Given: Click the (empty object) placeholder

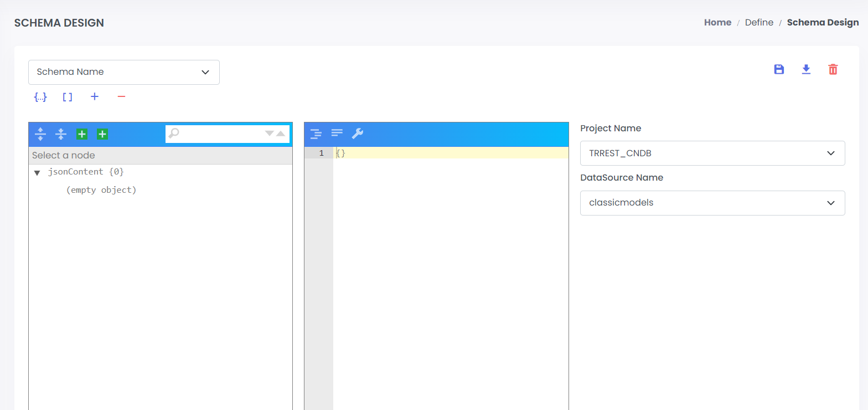Looking at the screenshot, I should (101, 190).
